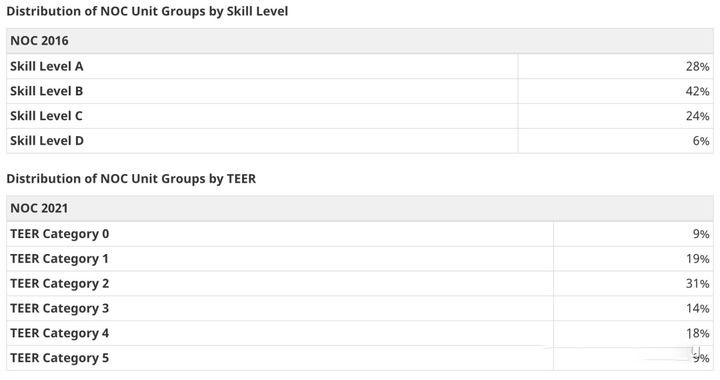The width and height of the screenshot is (720, 380).
Task: Select the Skill Level C row label
Action: 46,116
